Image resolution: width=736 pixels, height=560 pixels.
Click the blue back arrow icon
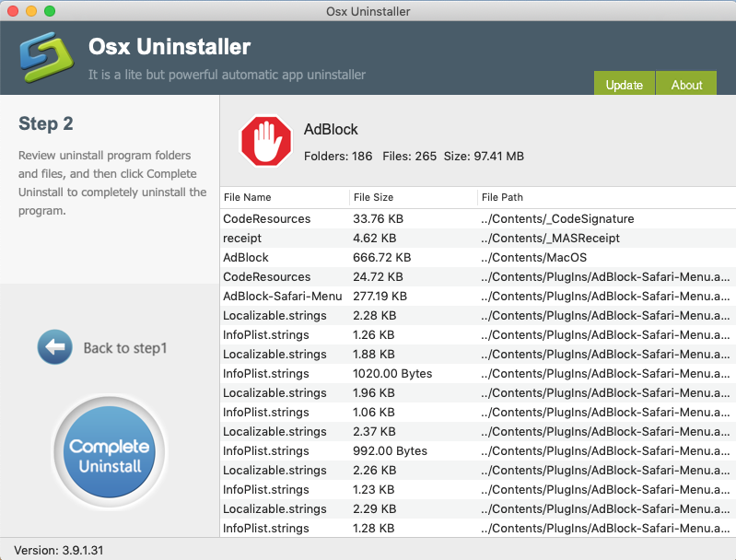54,347
